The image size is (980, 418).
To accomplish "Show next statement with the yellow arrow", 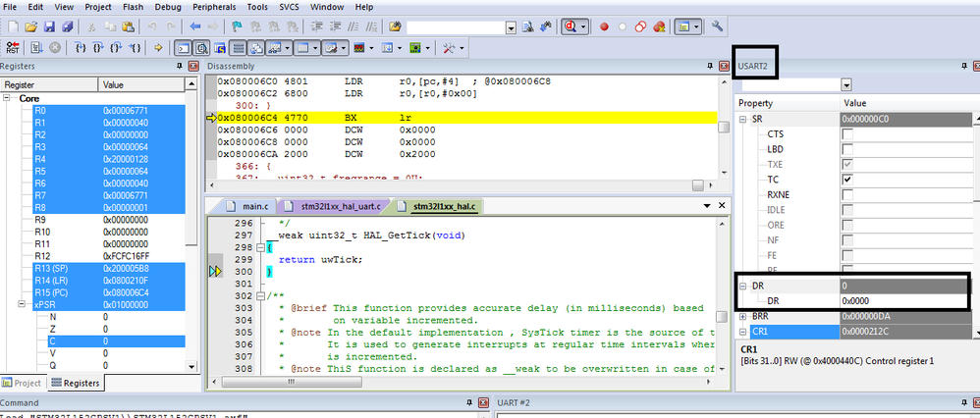I will [x=158, y=47].
